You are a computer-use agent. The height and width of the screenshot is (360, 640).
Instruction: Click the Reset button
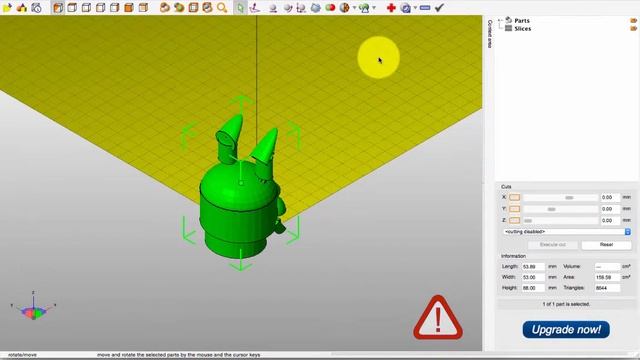[x=606, y=244]
